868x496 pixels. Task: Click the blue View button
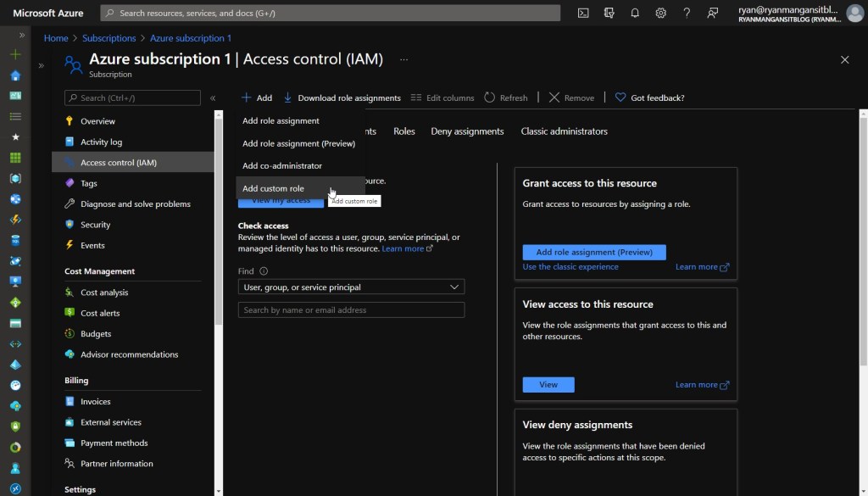point(548,384)
